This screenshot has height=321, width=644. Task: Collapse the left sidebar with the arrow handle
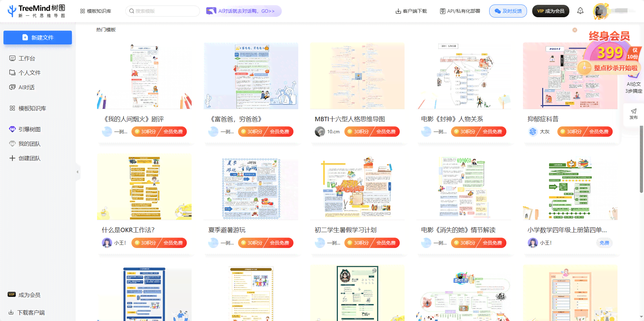tap(78, 172)
